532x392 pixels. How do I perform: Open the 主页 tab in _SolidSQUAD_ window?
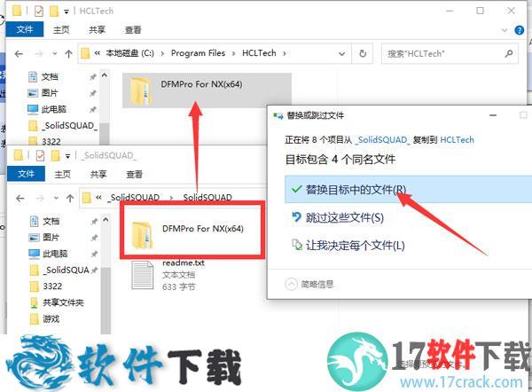[63, 174]
